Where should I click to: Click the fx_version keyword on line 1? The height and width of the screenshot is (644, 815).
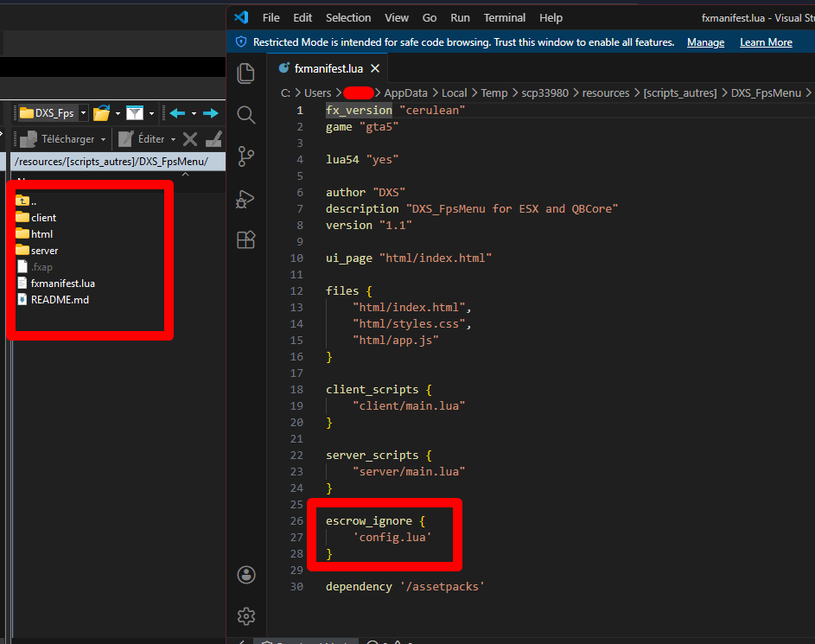click(x=360, y=110)
